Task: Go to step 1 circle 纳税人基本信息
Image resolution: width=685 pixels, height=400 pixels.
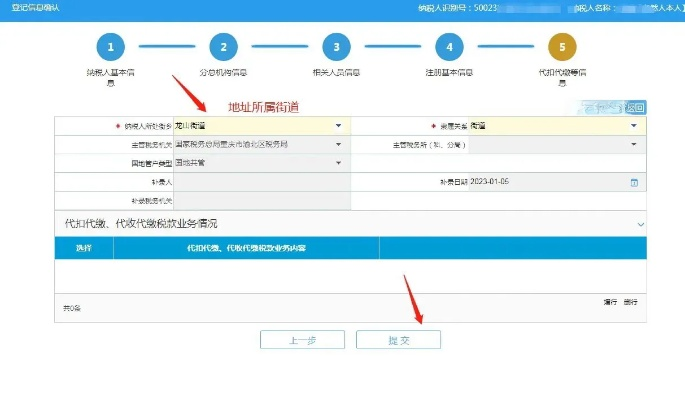Action: coord(111,47)
